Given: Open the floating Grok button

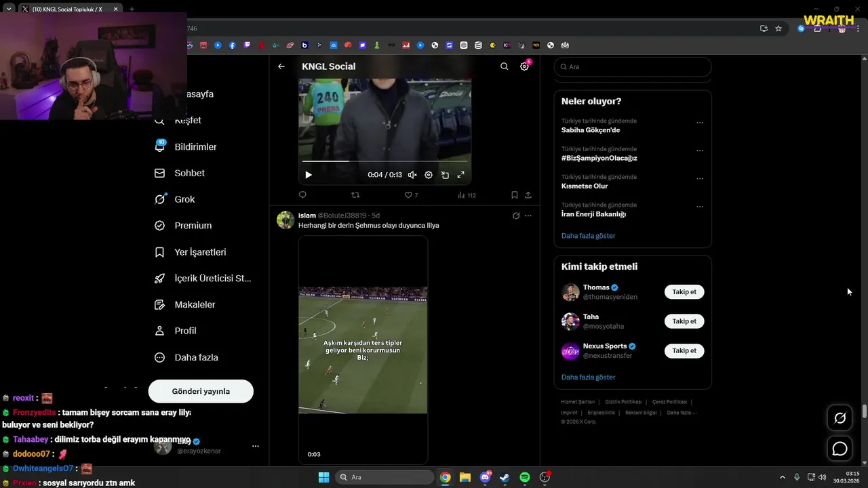Looking at the screenshot, I should (x=840, y=418).
